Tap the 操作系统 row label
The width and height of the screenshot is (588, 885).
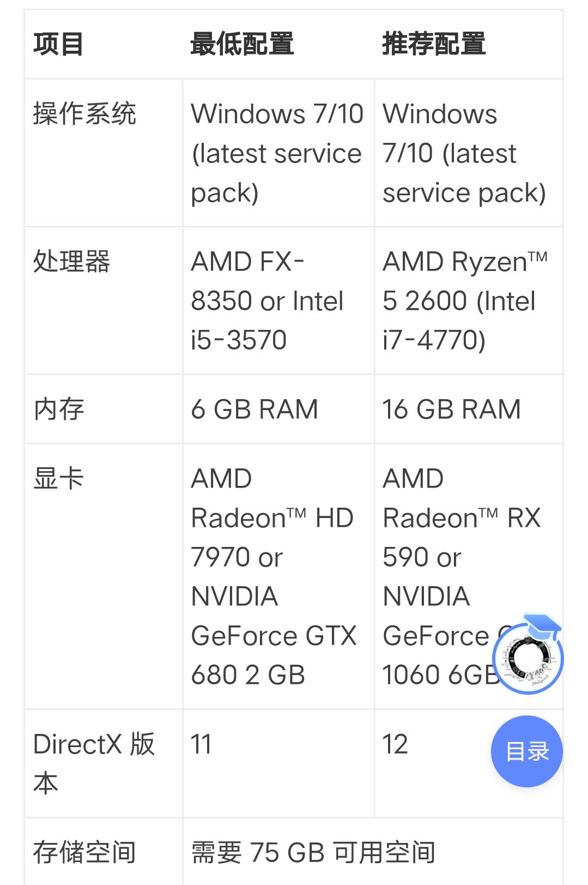coord(84,114)
